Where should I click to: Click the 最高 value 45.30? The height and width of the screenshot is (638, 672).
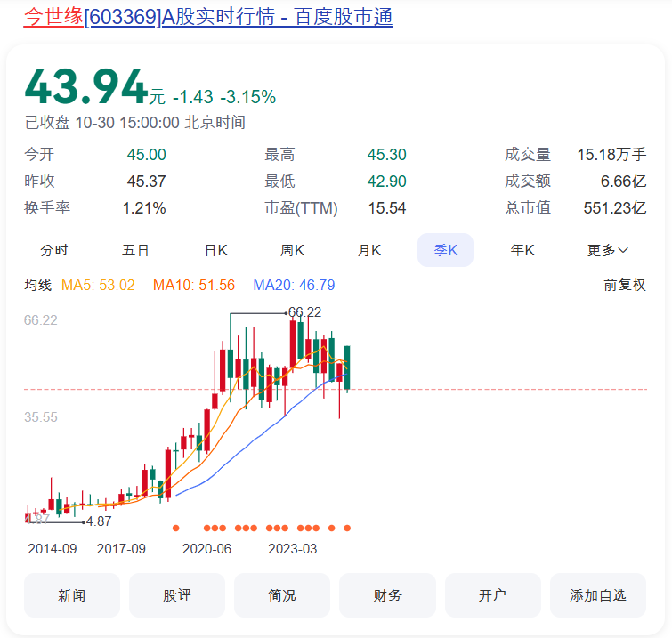(x=387, y=155)
